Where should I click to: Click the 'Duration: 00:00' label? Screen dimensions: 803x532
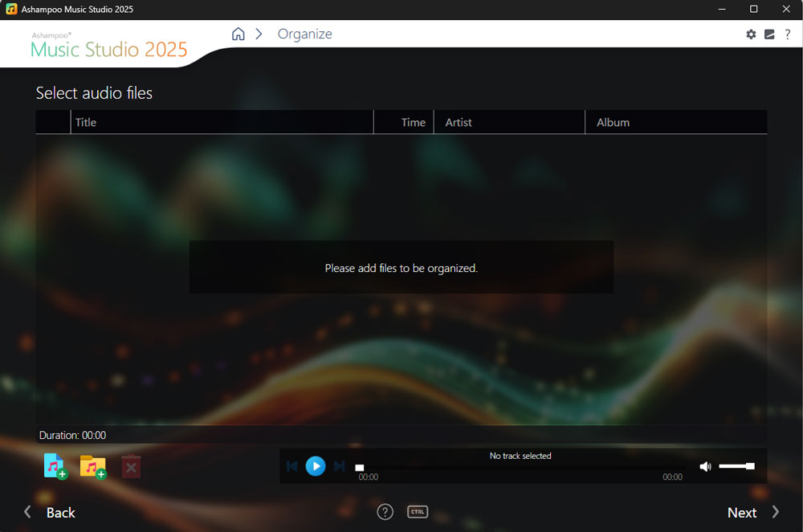point(73,436)
